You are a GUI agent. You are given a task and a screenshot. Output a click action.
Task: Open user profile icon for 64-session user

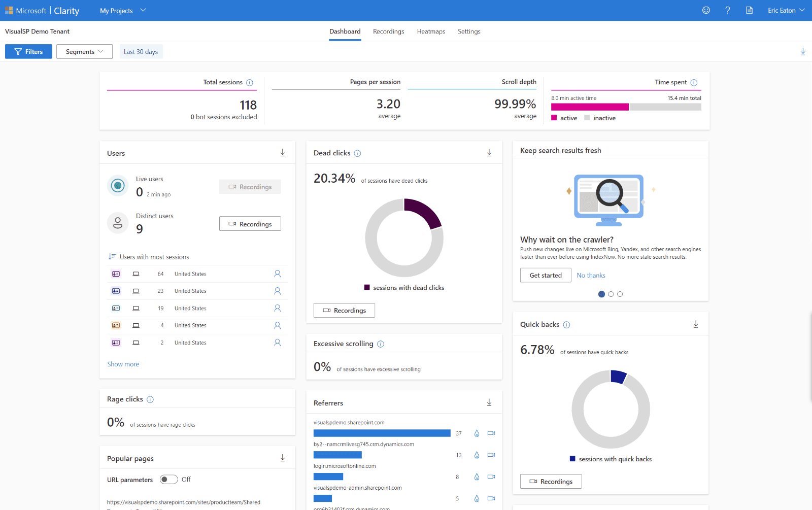tap(277, 274)
